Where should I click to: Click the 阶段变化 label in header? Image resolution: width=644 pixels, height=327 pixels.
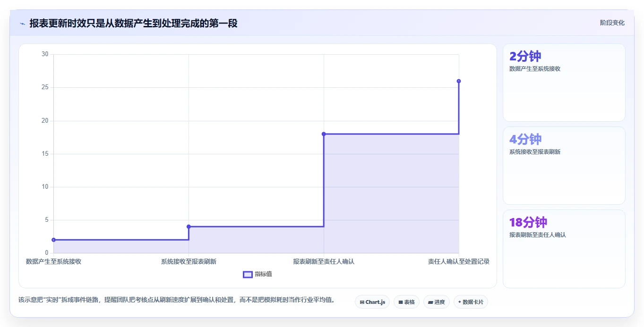pyautogui.click(x=612, y=23)
